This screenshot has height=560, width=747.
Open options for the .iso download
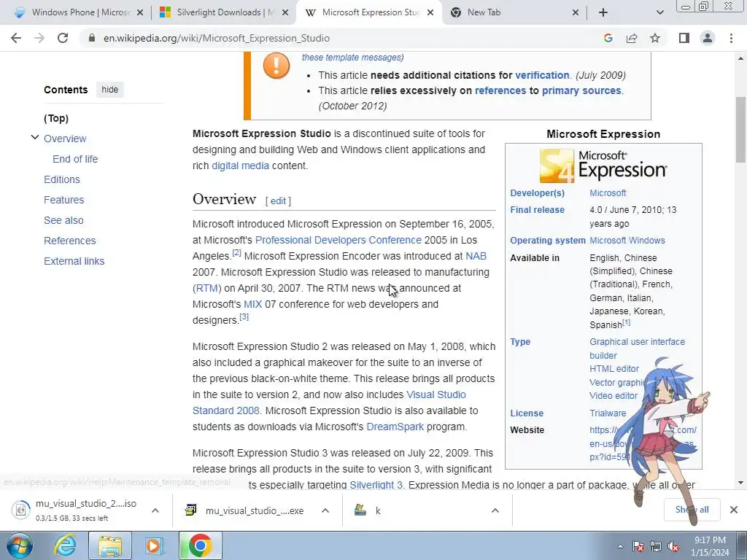tap(155, 510)
